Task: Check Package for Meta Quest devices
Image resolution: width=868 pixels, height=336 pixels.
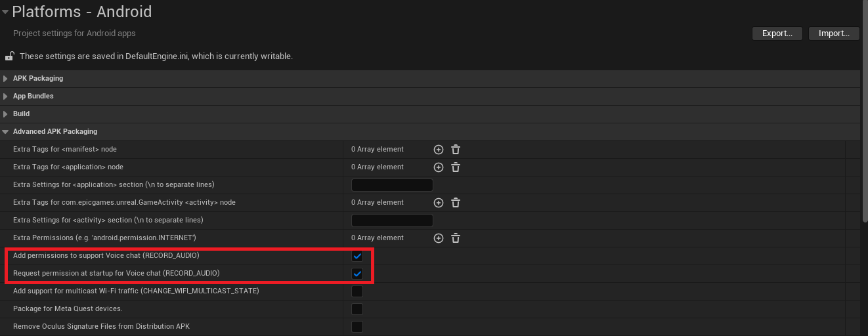Action: (x=357, y=309)
